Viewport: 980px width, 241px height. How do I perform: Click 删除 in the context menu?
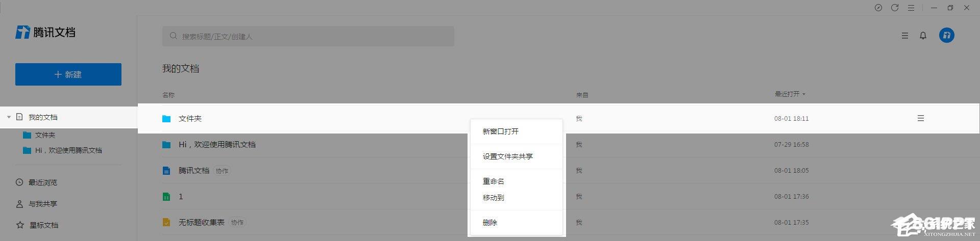[490, 222]
